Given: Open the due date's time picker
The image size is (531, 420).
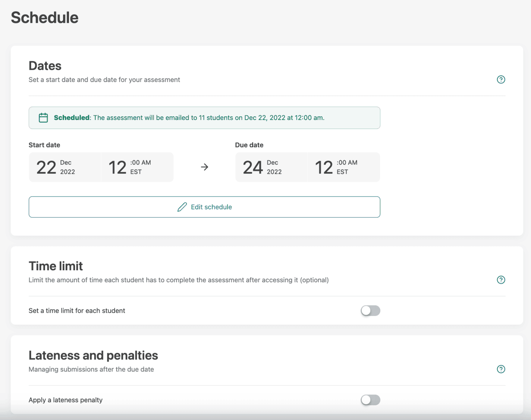Looking at the screenshot, I should [344, 167].
